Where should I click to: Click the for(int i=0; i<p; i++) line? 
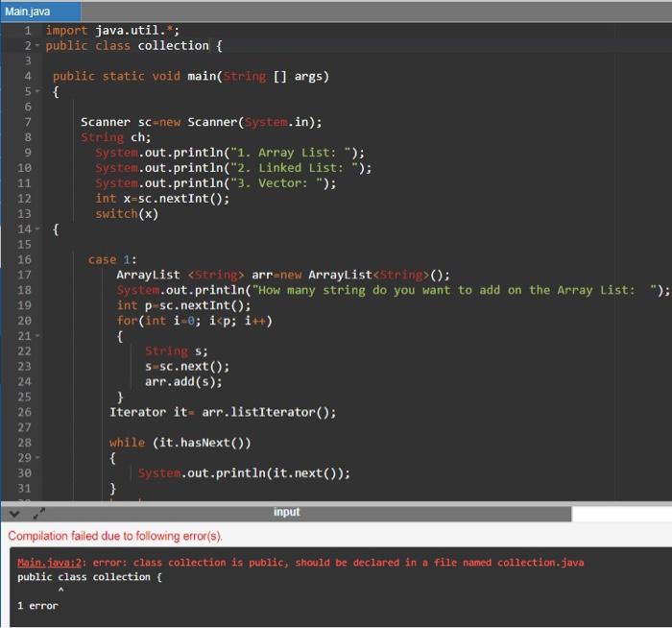[x=194, y=321]
